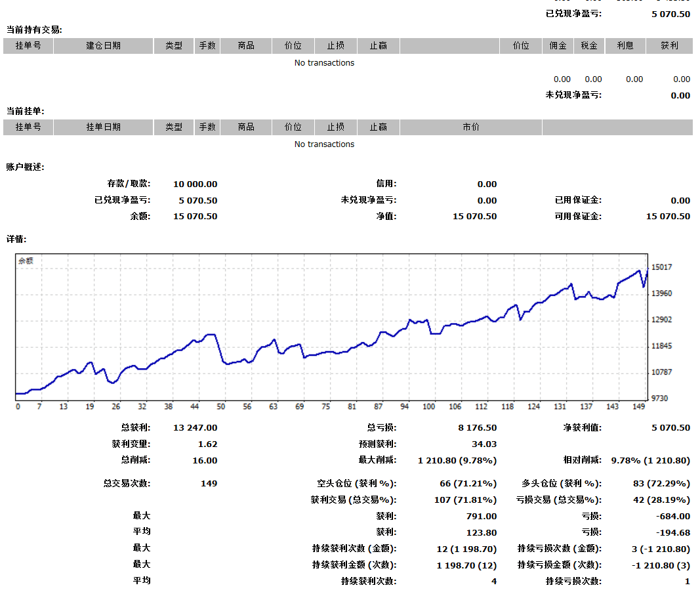Select the 42 (28.19%) loss trades value

[x=661, y=500]
